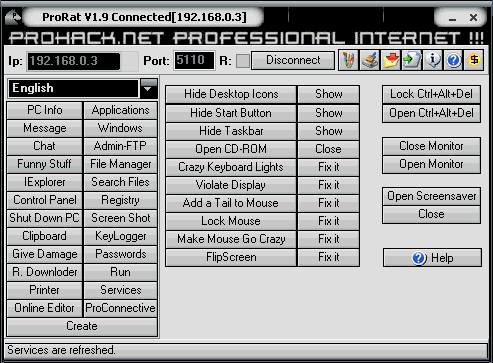Viewport: 493px width, 363px height.
Task: Open the PC Info section
Action: pyautogui.click(x=44, y=110)
